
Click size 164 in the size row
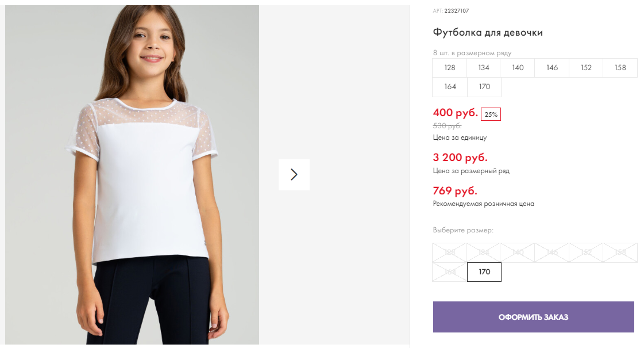[450, 87]
